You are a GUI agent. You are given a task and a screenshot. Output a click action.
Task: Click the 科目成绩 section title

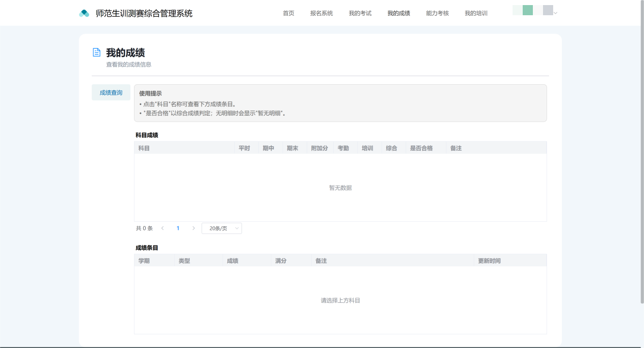(147, 135)
